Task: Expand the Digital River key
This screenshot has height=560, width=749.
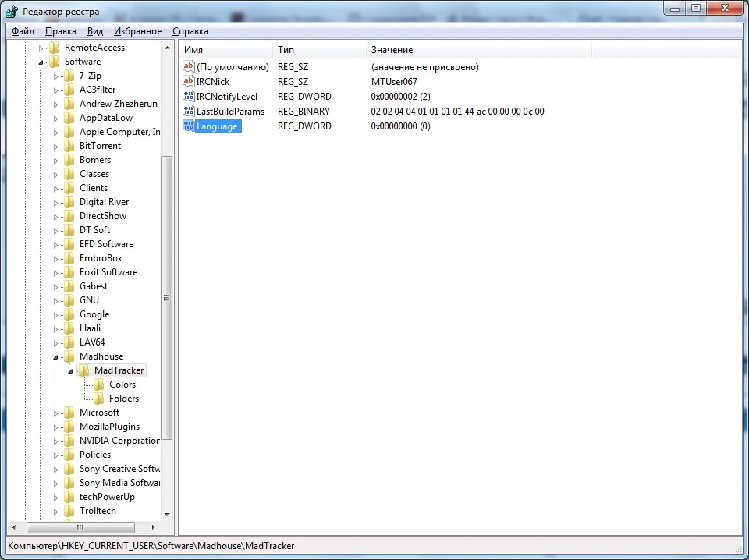Action: click(x=56, y=203)
